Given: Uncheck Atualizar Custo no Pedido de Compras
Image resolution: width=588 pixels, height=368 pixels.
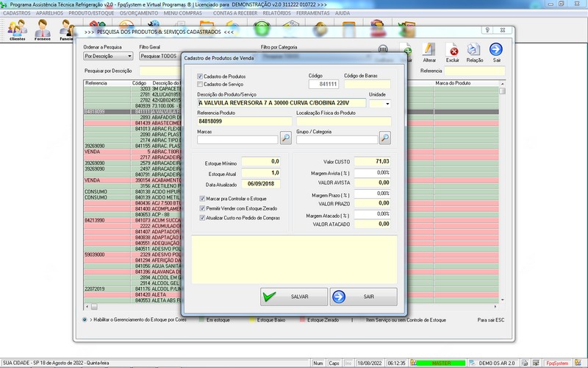Looking at the screenshot, I should click(x=202, y=218).
